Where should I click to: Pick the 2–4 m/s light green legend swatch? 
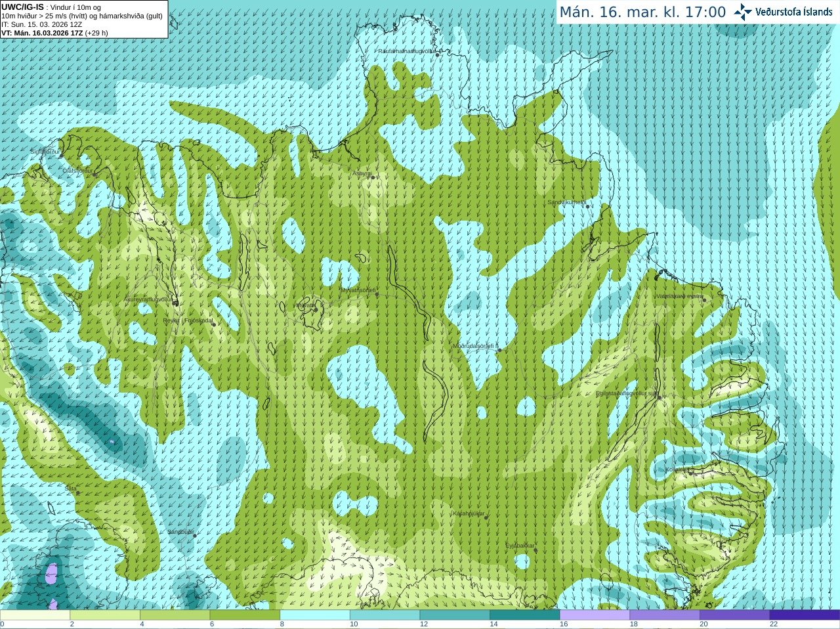[105, 615]
